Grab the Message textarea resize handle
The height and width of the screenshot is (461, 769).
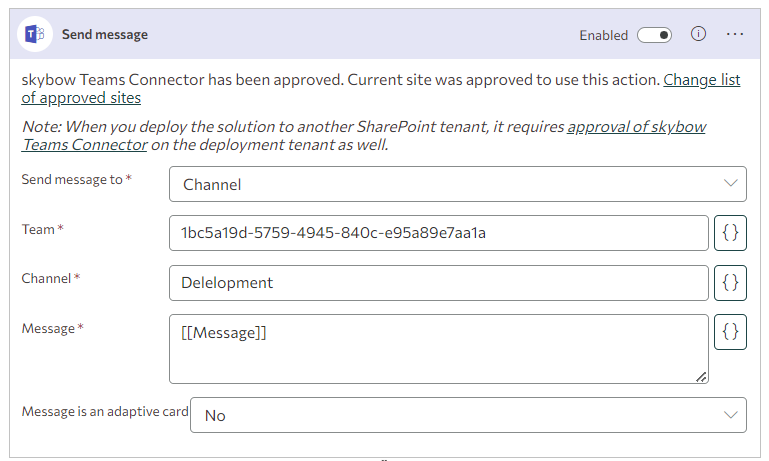[x=701, y=377]
